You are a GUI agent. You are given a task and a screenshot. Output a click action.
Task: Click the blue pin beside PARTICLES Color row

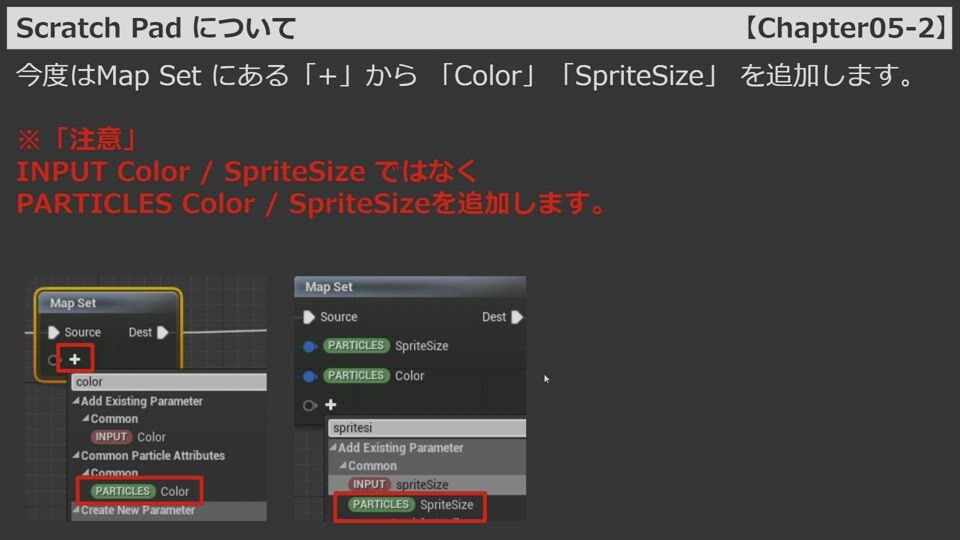310,376
